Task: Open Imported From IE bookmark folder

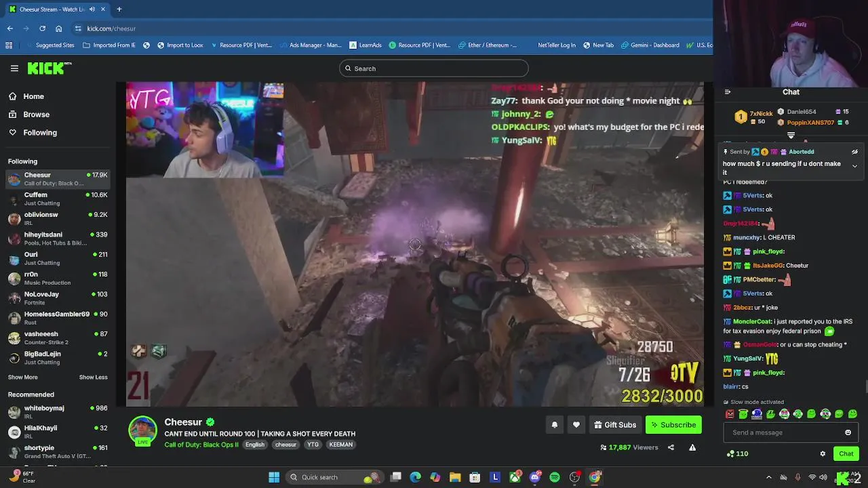Action: coord(109,45)
